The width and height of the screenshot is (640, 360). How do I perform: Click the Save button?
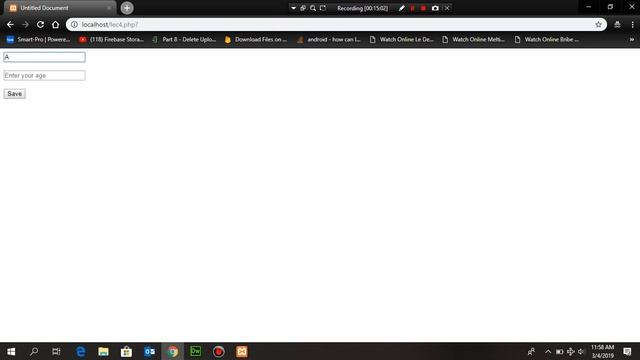coord(14,94)
